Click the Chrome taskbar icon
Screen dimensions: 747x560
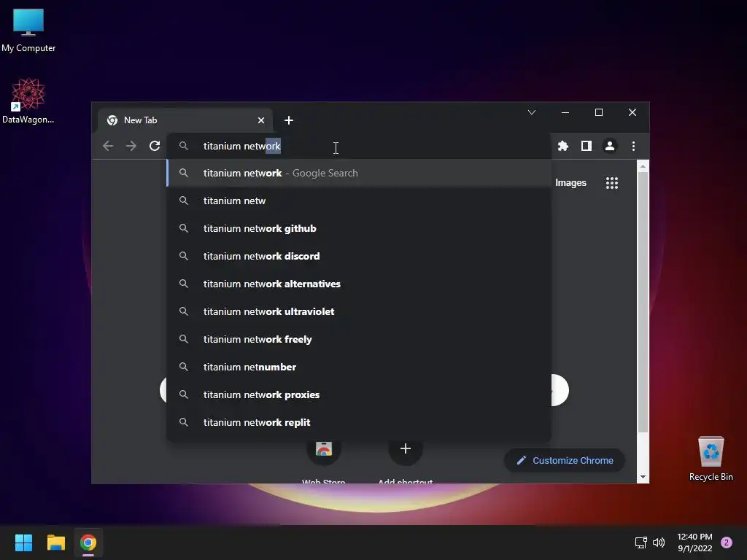[88, 542]
